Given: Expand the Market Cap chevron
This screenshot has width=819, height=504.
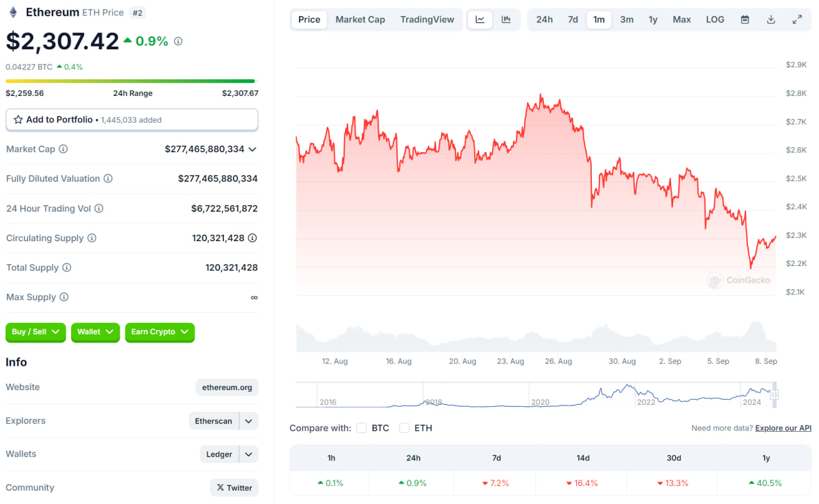Looking at the screenshot, I should (x=252, y=149).
